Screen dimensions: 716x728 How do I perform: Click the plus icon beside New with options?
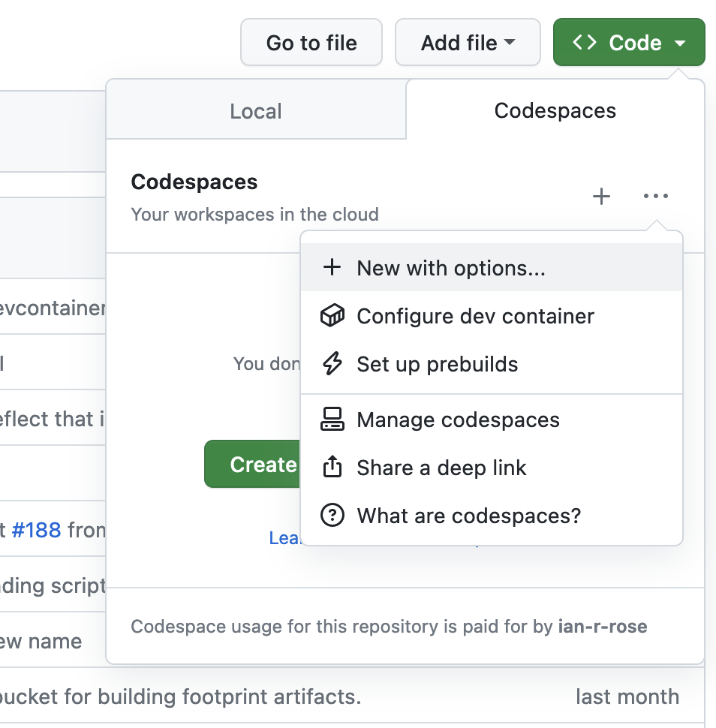[332, 267]
